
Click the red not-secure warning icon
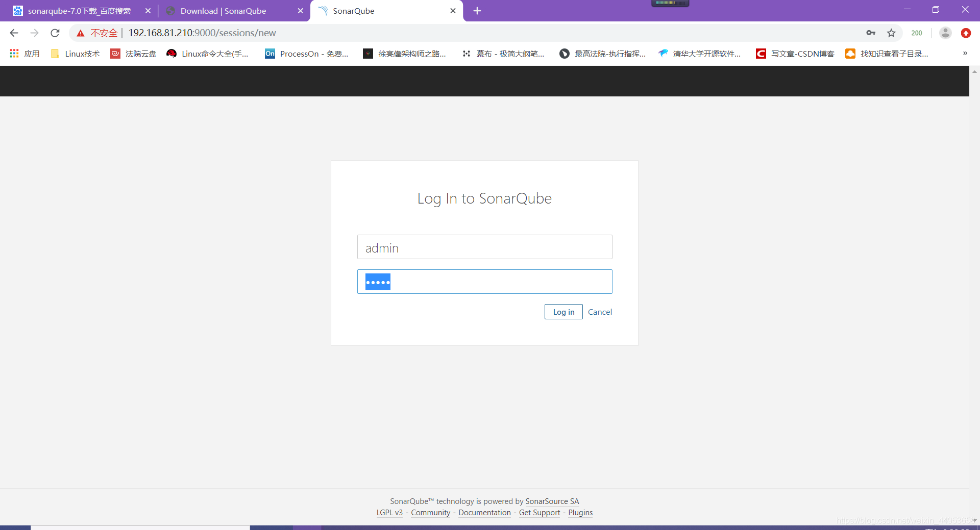[x=80, y=33]
